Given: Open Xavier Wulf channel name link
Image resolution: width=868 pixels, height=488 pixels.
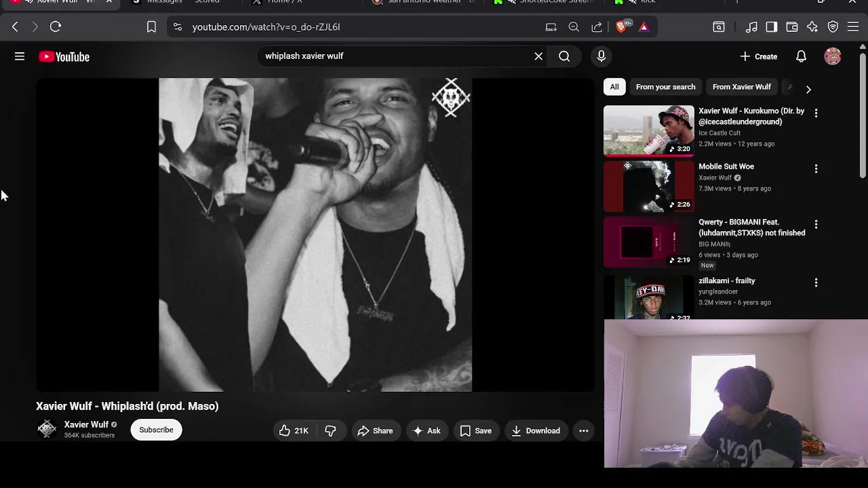Looking at the screenshot, I should (86, 424).
